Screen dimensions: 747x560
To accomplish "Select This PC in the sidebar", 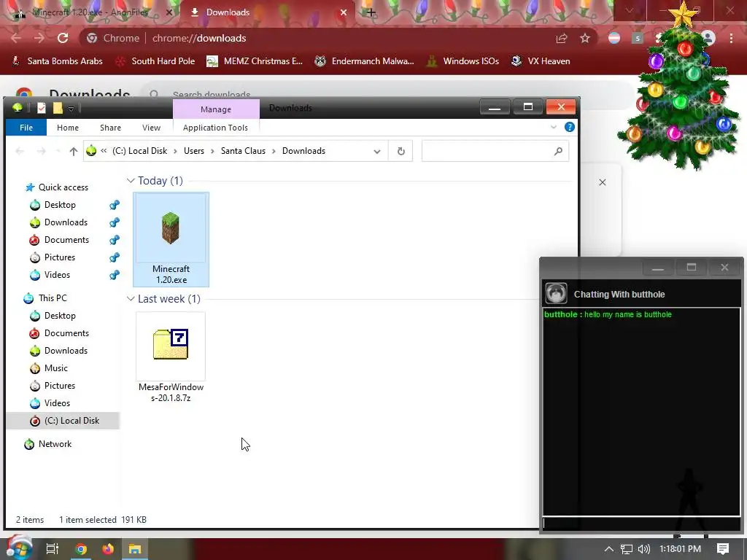I will [53, 298].
